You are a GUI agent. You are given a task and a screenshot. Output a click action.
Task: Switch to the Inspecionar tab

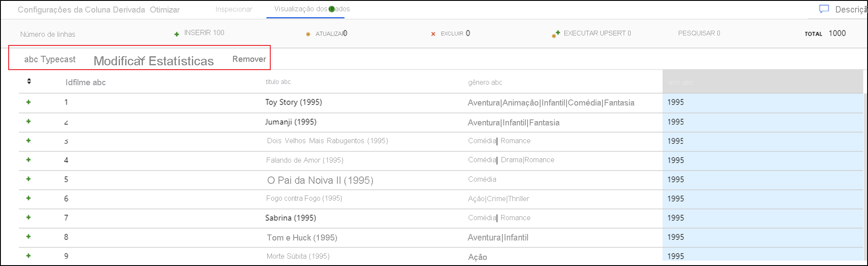(233, 9)
